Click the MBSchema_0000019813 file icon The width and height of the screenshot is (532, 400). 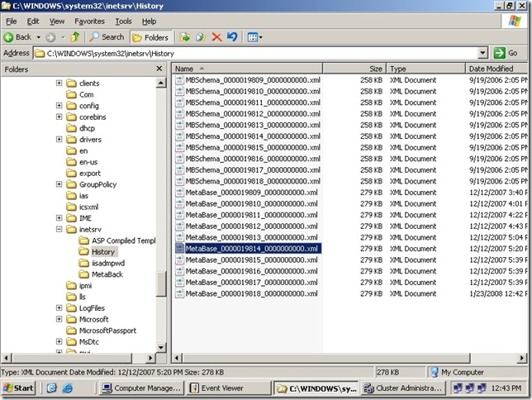[x=179, y=125]
